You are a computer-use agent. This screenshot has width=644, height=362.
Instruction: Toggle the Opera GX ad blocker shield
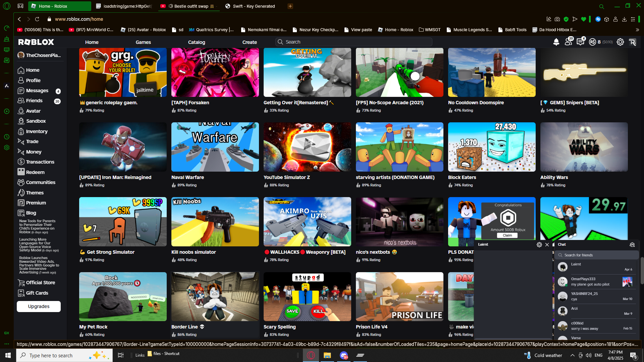click(x=566, y=19)
